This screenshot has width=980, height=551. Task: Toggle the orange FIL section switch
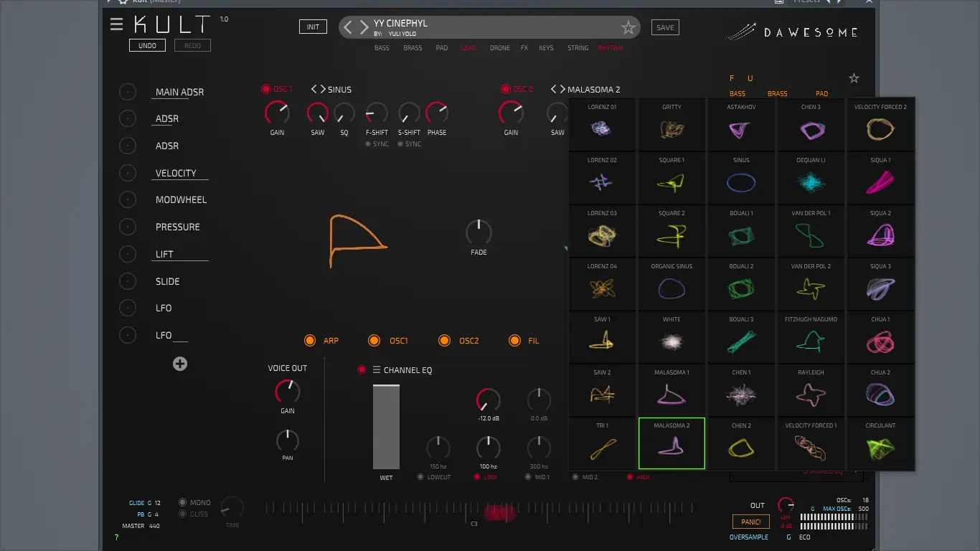[x=514, y=341]
